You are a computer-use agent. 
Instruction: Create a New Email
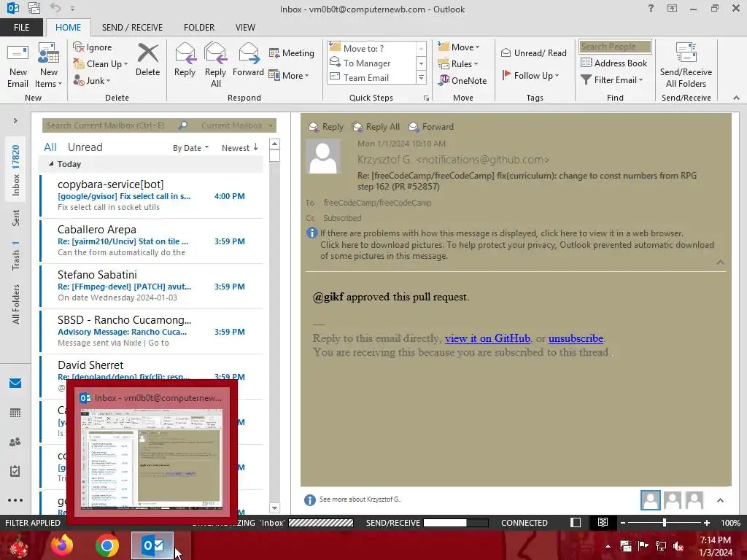pyautogui.click(x=18, y=65)
